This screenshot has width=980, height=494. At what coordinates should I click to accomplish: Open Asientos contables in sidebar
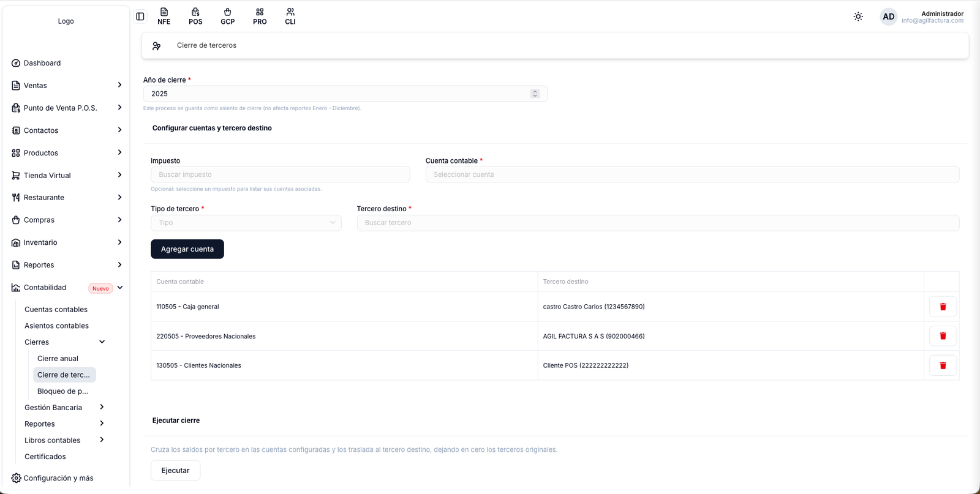coord(56,326)
